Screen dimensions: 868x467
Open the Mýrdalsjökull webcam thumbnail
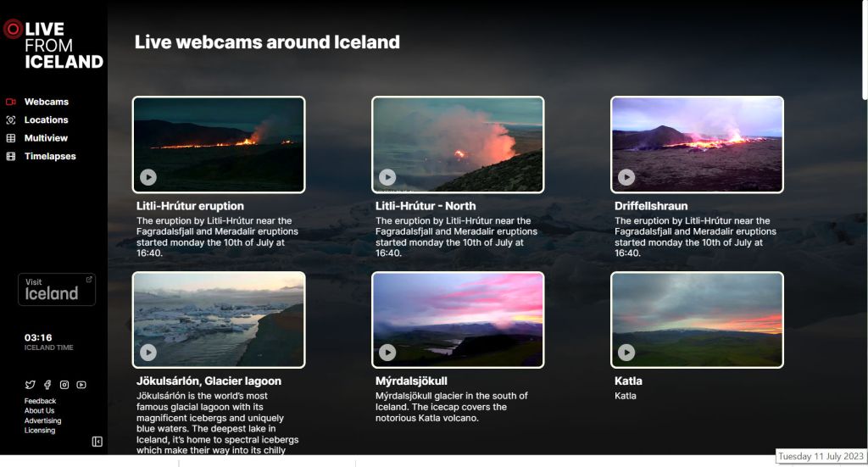[x=458, y=320]
